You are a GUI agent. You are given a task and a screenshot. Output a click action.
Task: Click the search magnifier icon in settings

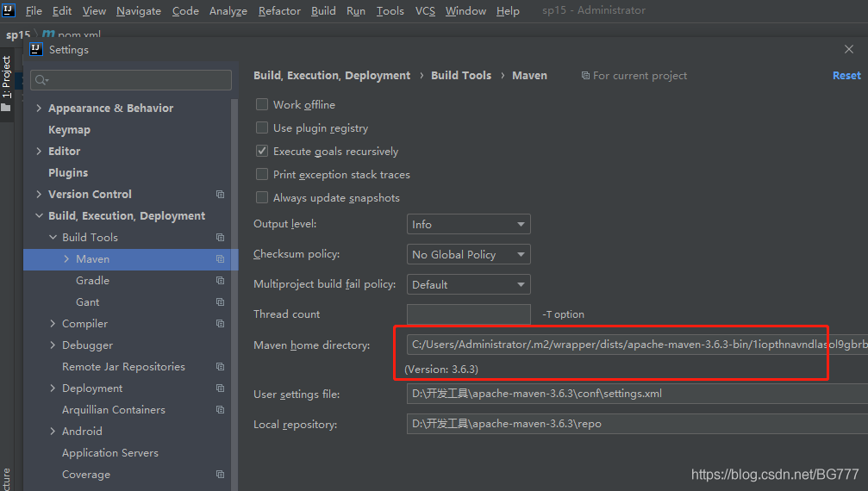point(41,80)
